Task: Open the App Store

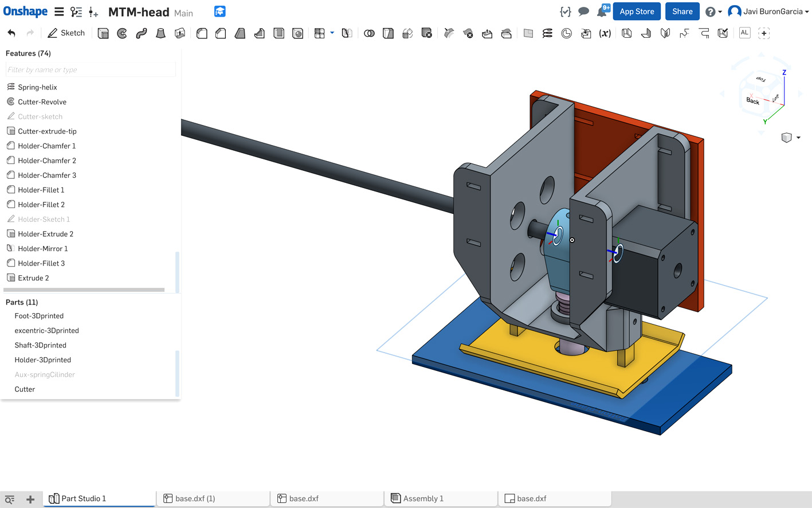Action: (x=637, y=11)
